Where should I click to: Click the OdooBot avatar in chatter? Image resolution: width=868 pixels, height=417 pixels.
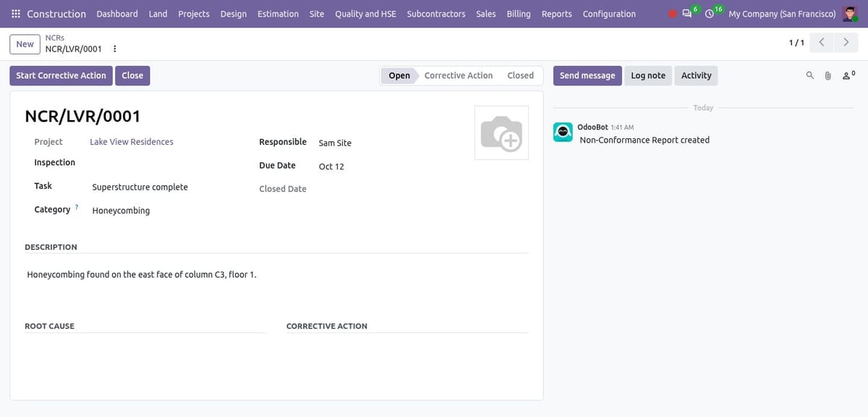(x=563, y=132)
